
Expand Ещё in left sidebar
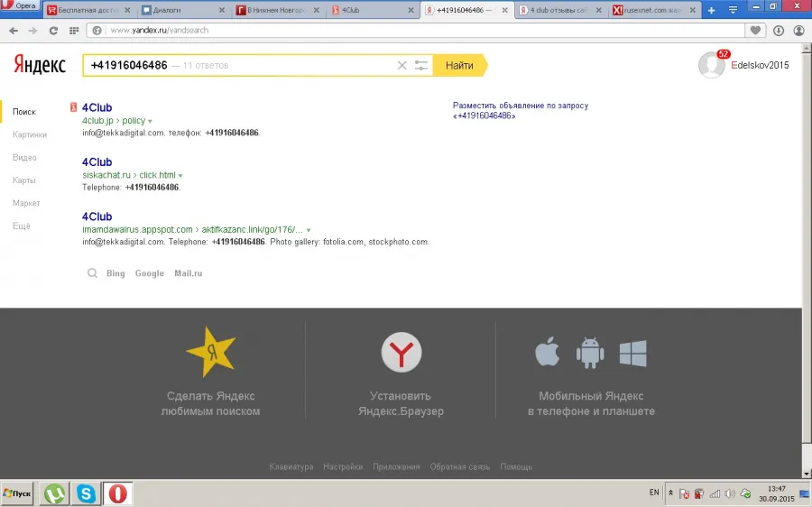pyautogui.click(x=22, y=226)
